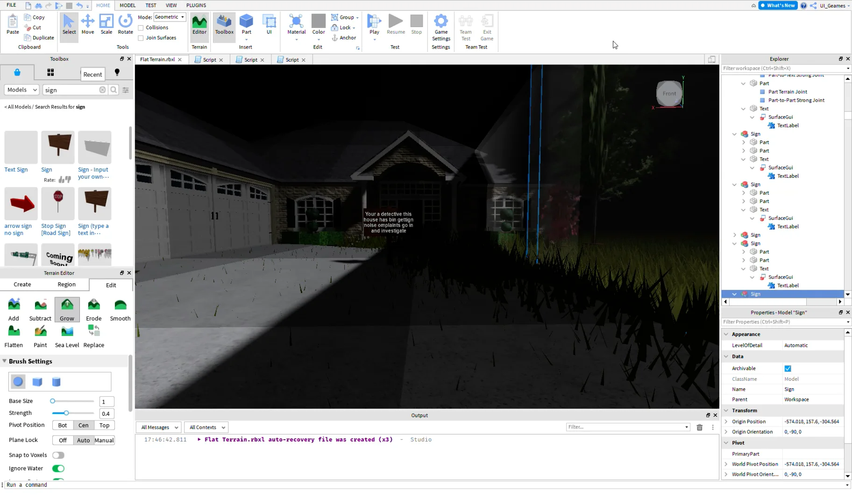
Task: Switch to Terrain Editor Create tab
Action: pyautogui.click(x=22, y=284)
